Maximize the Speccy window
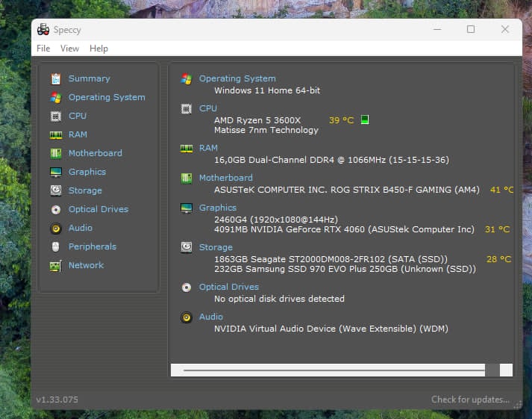 [x=471, y=30]
